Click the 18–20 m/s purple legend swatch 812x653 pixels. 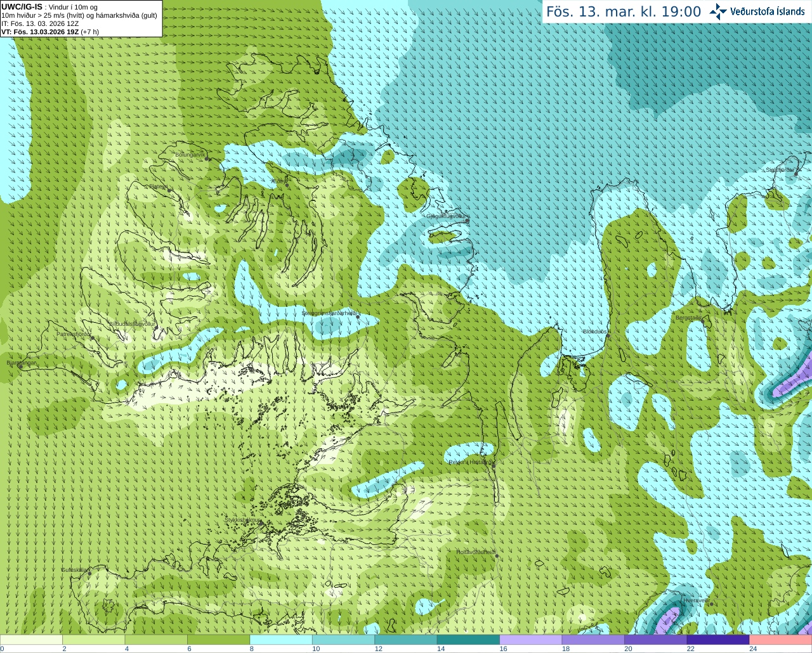pos(593,640)
